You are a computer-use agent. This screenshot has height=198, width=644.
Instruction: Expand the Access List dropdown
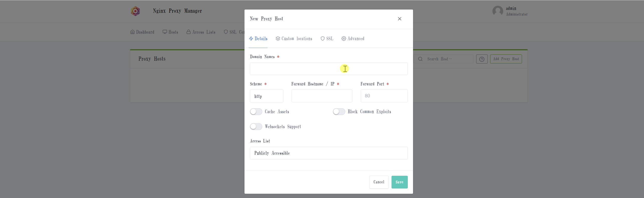[328, 153]
